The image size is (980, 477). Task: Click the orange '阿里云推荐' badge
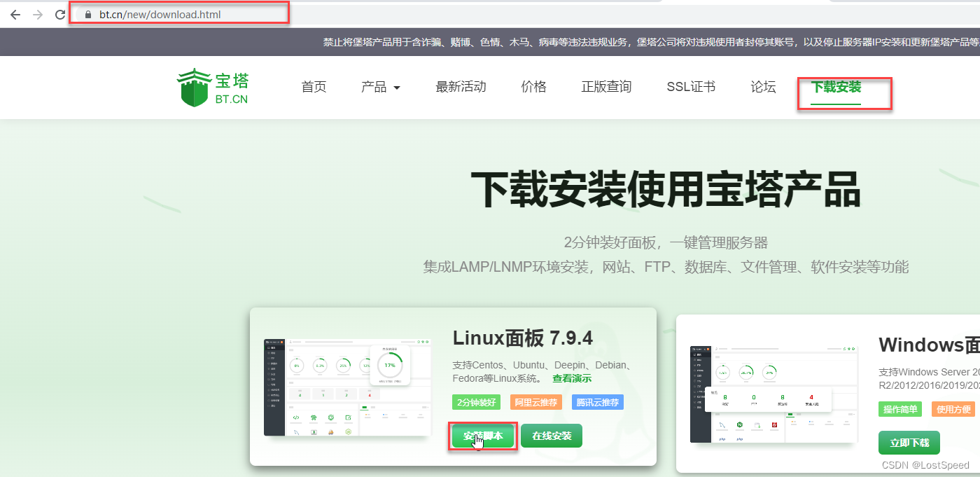click(x=536, y=402)
